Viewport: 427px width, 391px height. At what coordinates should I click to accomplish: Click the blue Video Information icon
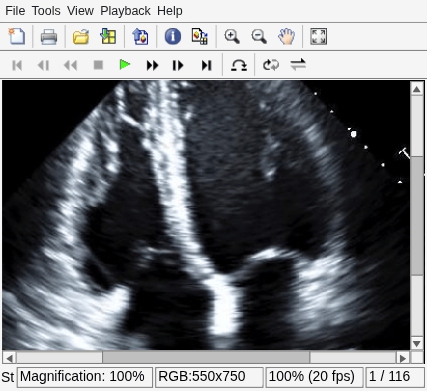(x=173, y=36)
